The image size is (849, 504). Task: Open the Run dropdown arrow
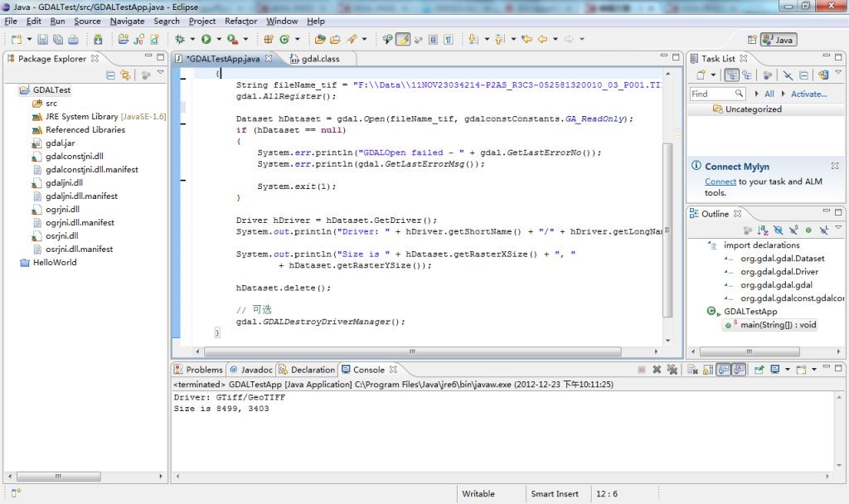tap(219, 39)
